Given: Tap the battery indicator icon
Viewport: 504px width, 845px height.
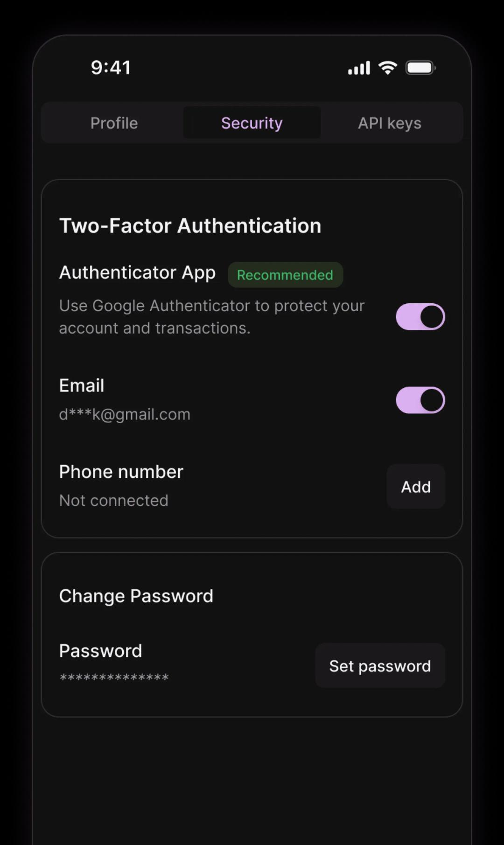Looking at the screenshot, I should coord(420,68).
